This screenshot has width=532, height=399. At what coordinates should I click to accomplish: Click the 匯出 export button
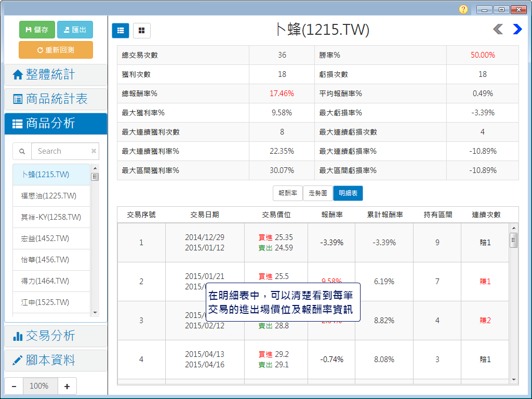pos(75,30)
